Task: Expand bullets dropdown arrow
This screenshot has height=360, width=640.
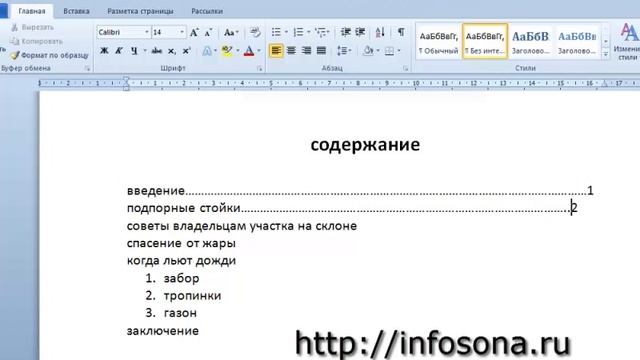Action: 286,32
